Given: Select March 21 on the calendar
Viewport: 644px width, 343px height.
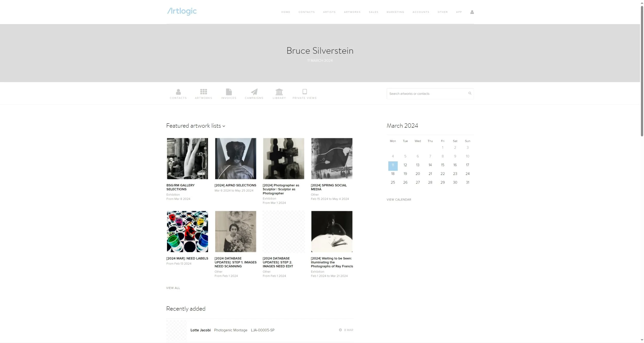Looking at the screenshot, I should [x=430, y=174].
